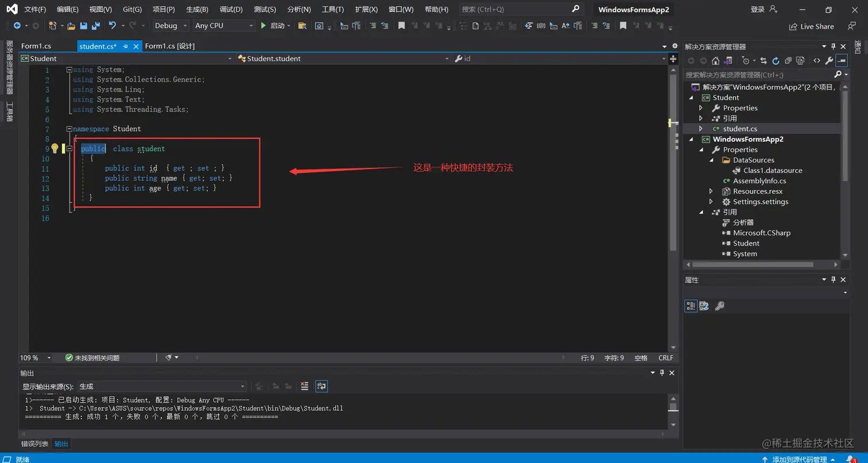Screen dimensions: 868x463
Task: Toggle the Show All Files icon
Action: click(800, 60)
